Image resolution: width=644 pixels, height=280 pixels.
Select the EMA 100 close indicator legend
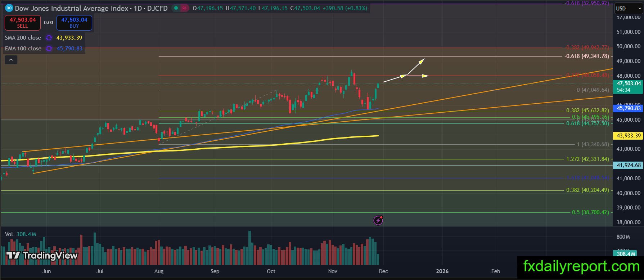[x=23, y=49]
